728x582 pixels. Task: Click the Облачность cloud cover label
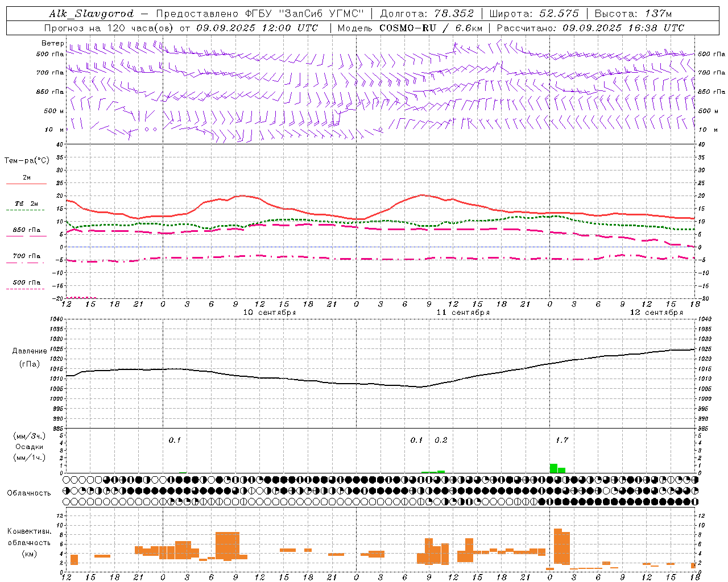29,493
